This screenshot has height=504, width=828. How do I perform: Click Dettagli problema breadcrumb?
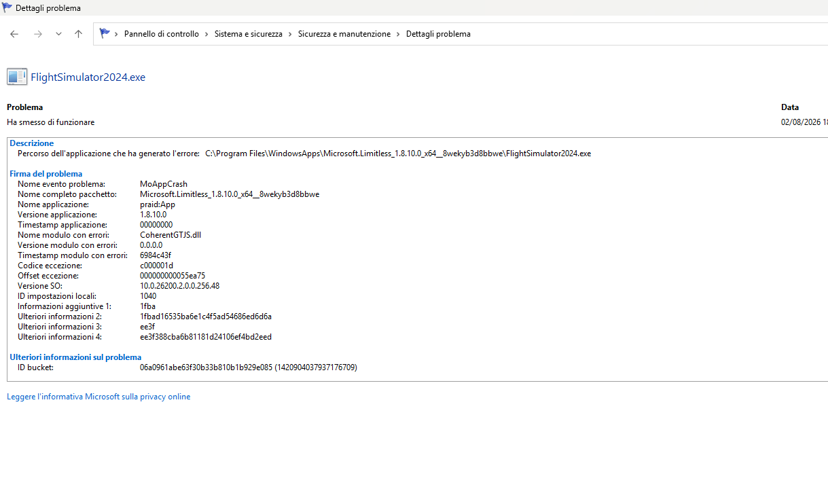coord(438,34)
